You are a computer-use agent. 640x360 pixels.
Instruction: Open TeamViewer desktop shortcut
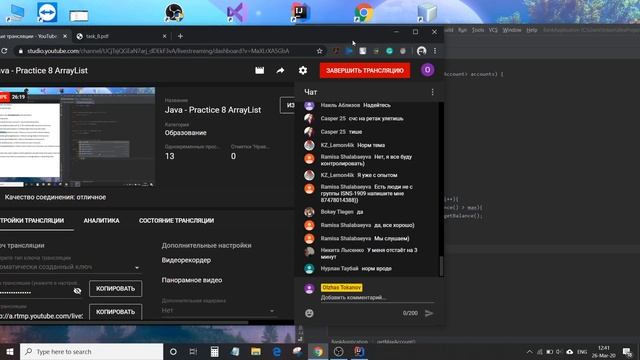47,12
